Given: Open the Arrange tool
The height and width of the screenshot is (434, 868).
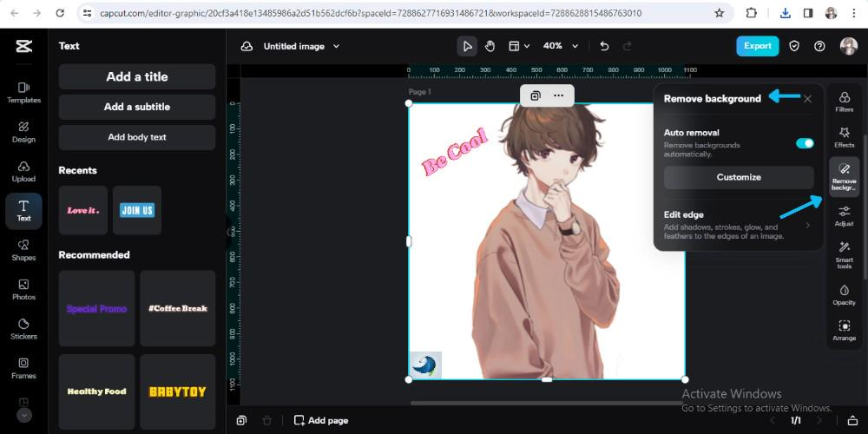Looking at the screenshot, I should (x=845, y=331).
